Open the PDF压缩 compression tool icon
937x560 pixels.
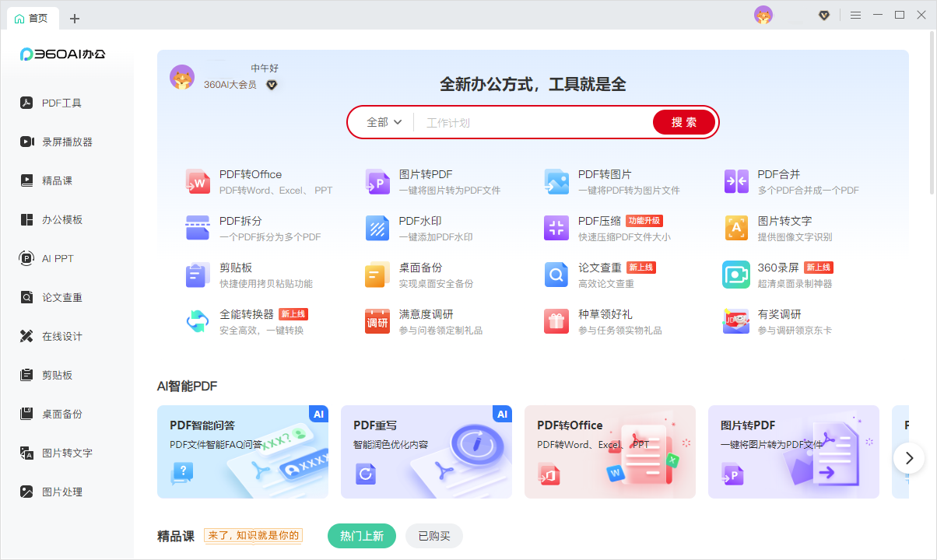tap(556, 228)
